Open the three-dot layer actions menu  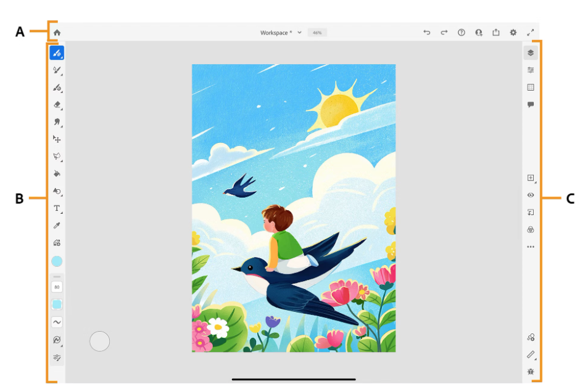pos(531,247)
